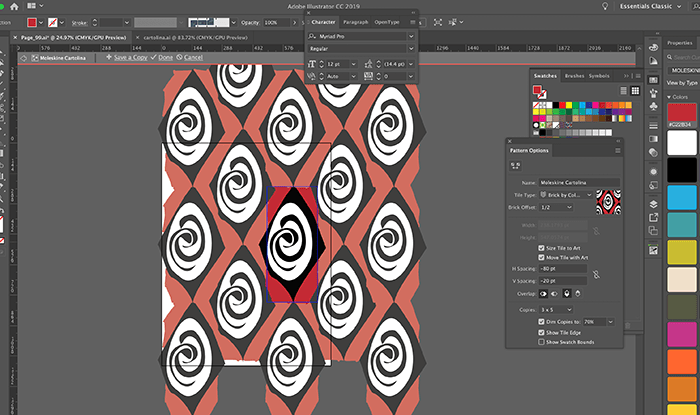Click the Opacity label in control bar
This screenshot has height=415, width=700.
250,22
